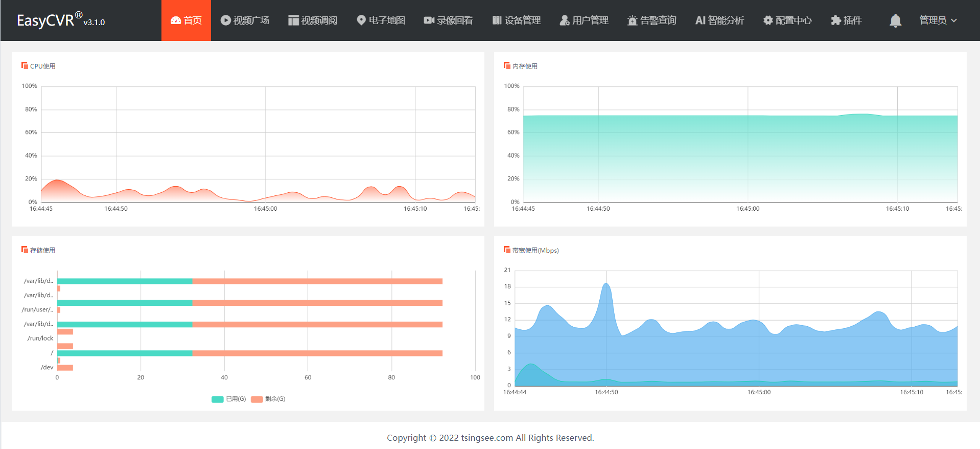This screenshot has height=449, width=980.
Task: Expand the 管理员 dropdown arrow
Action: tap(954, 20)
